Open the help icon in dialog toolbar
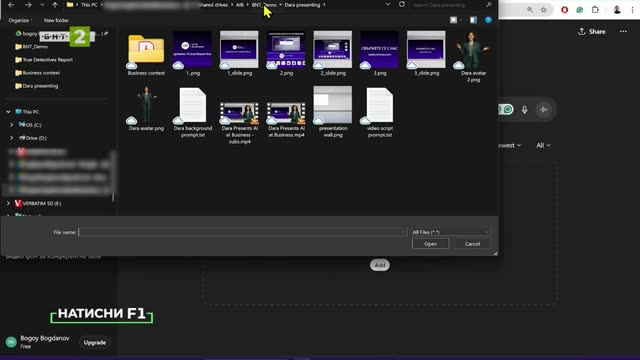 coord(488,20)
